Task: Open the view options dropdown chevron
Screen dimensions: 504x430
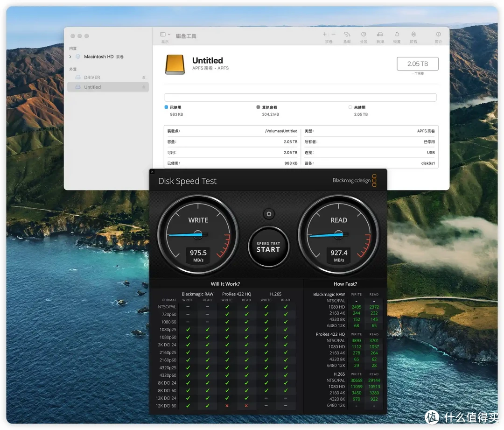Action: point(169,34)
